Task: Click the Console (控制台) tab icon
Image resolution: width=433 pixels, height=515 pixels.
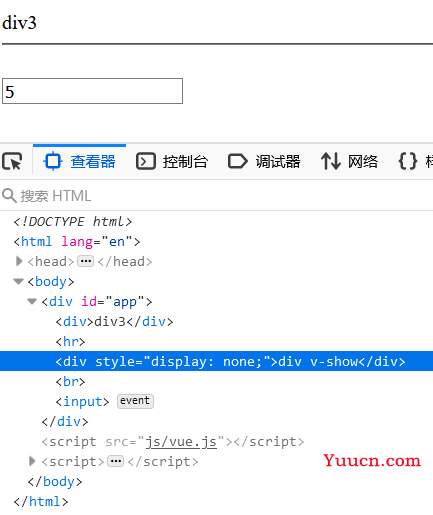Action: coord(146,161)
